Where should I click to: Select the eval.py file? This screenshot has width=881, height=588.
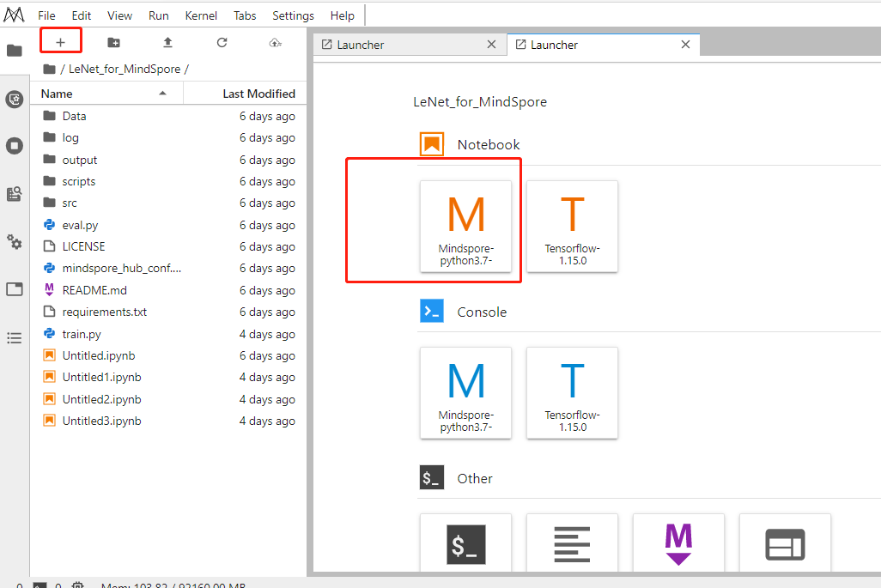click(168, 225)
